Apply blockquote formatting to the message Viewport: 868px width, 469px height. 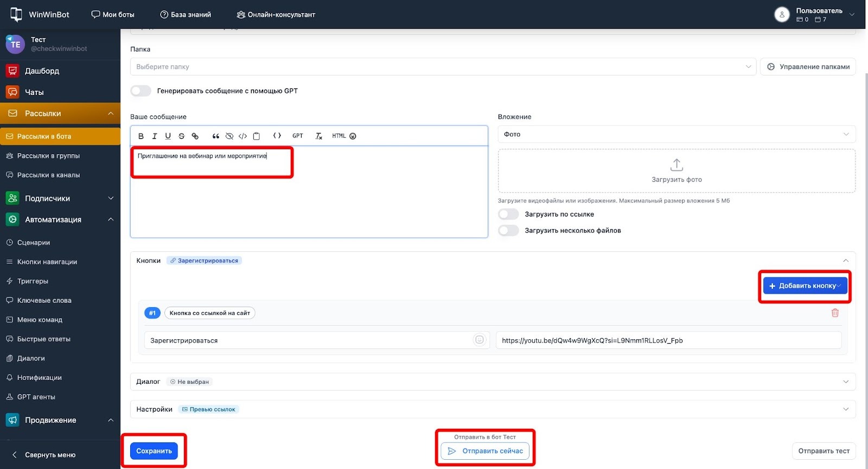[215, 136]
